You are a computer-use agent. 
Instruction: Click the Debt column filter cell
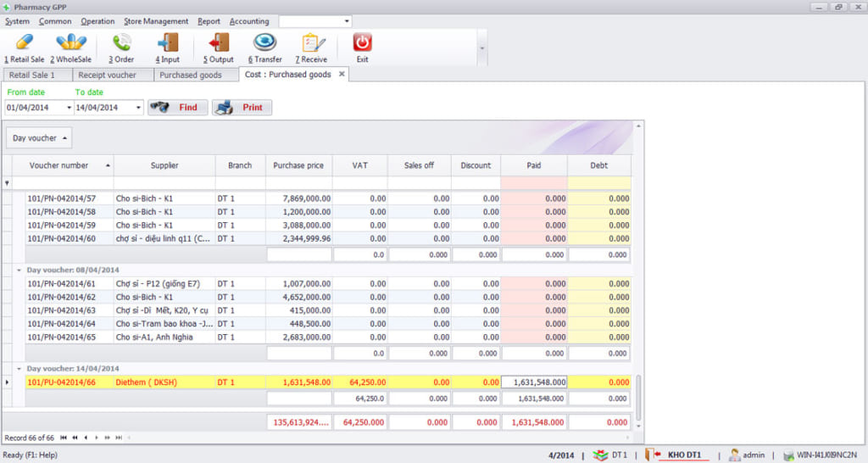point(599,183)
